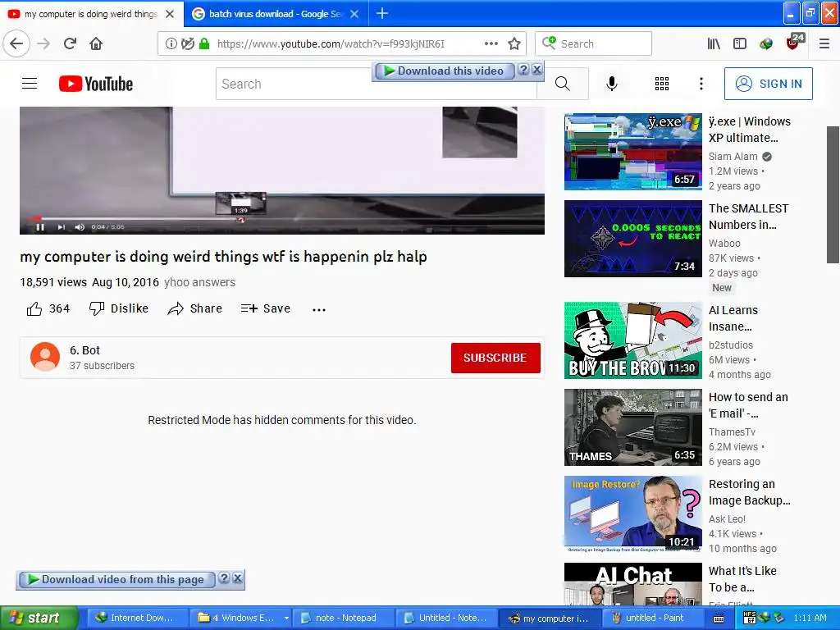The image size is (840, 630).
Task: Like the video with thumbs up
Action: click(34, 308)
